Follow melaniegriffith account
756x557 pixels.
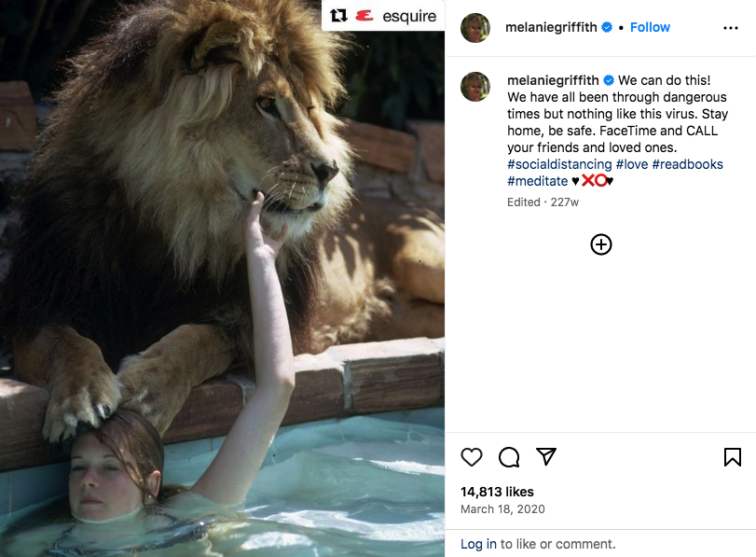click(x=650, y=27)
